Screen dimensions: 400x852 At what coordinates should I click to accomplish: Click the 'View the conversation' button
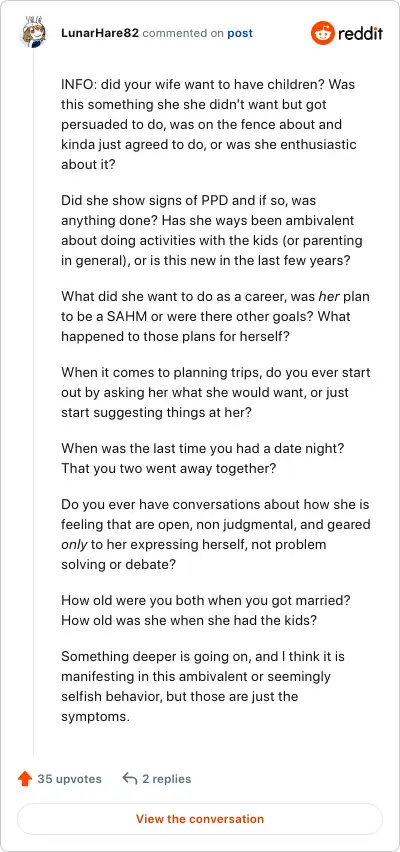point(200,819)
